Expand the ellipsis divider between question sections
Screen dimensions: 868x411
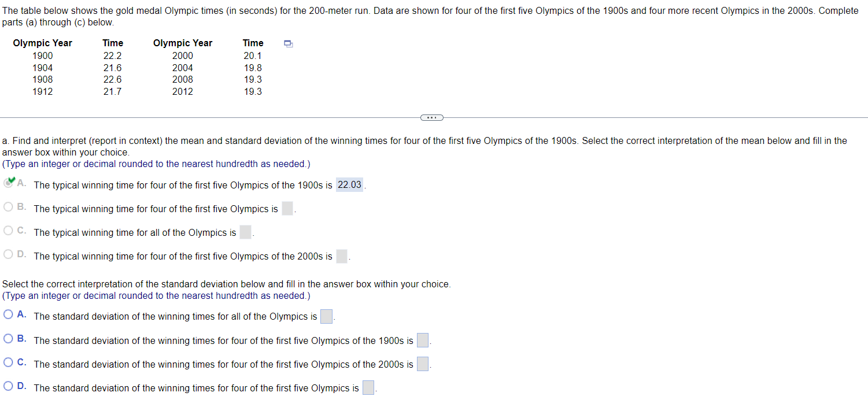[x=431, y=117]
